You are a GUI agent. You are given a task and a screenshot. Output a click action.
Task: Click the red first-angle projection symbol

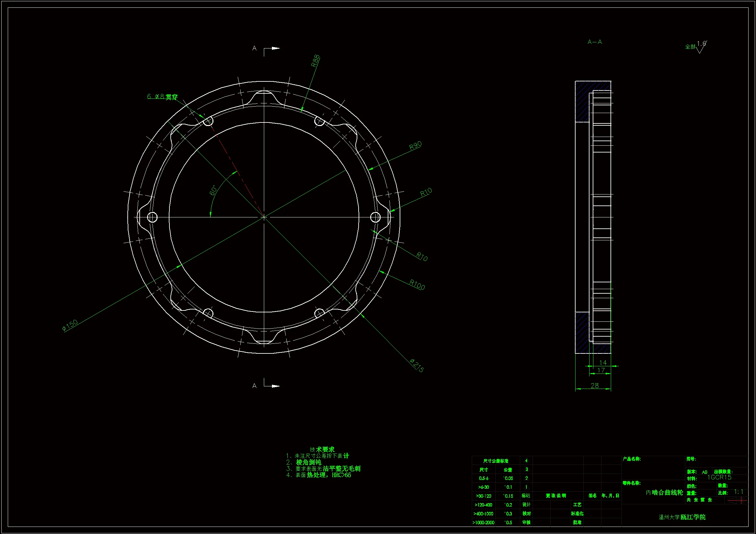[x=738, y=500]
